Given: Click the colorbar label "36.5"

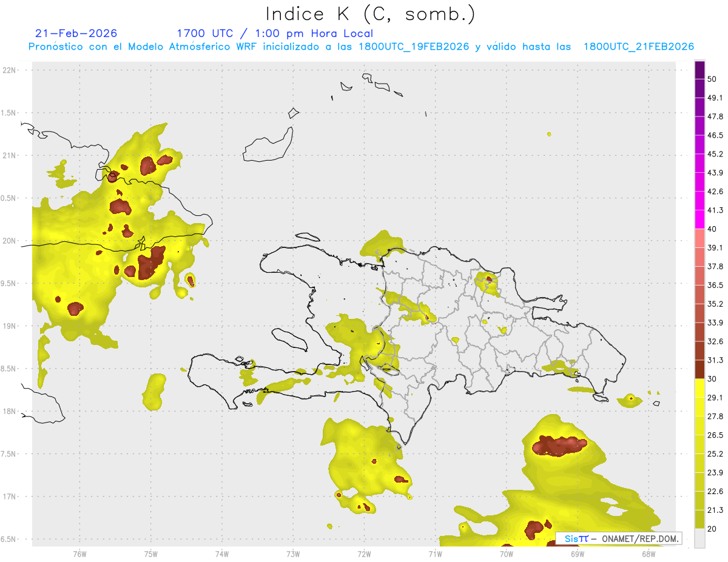Looking at the screenshot, I should pos(715,286).
